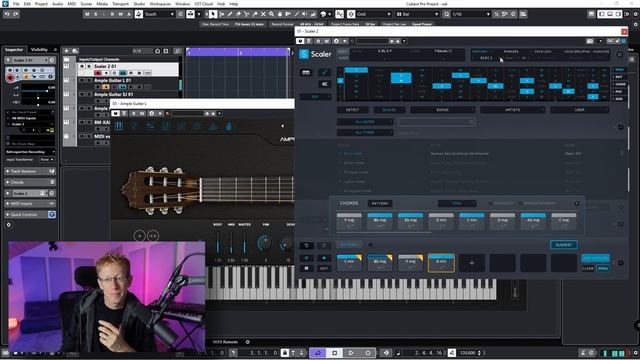Select the Erase tool
The height and width of the screenshot is (360, 640).
click(x=238, y=14)
